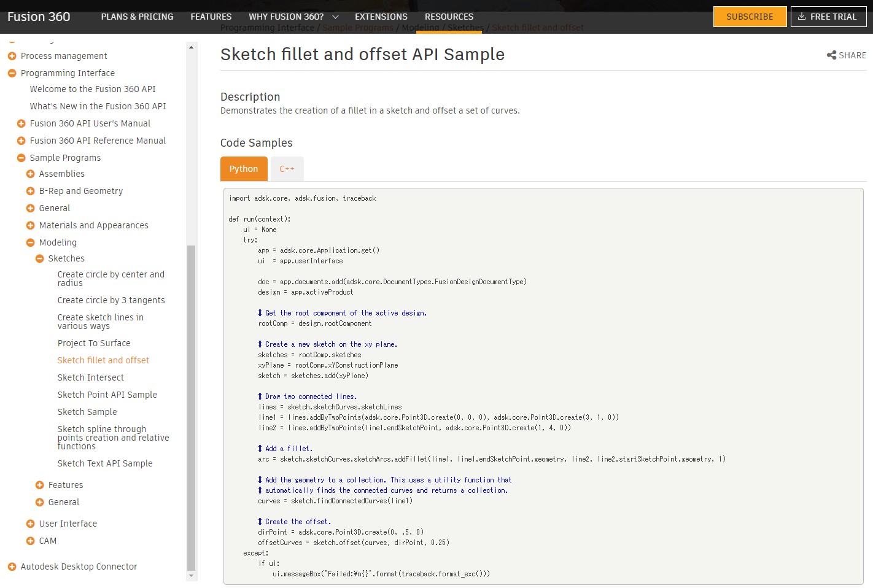Viewport: 873px width, 588px height.
Task: Collapse the Sketches tree node
Action: coord(39,258)
